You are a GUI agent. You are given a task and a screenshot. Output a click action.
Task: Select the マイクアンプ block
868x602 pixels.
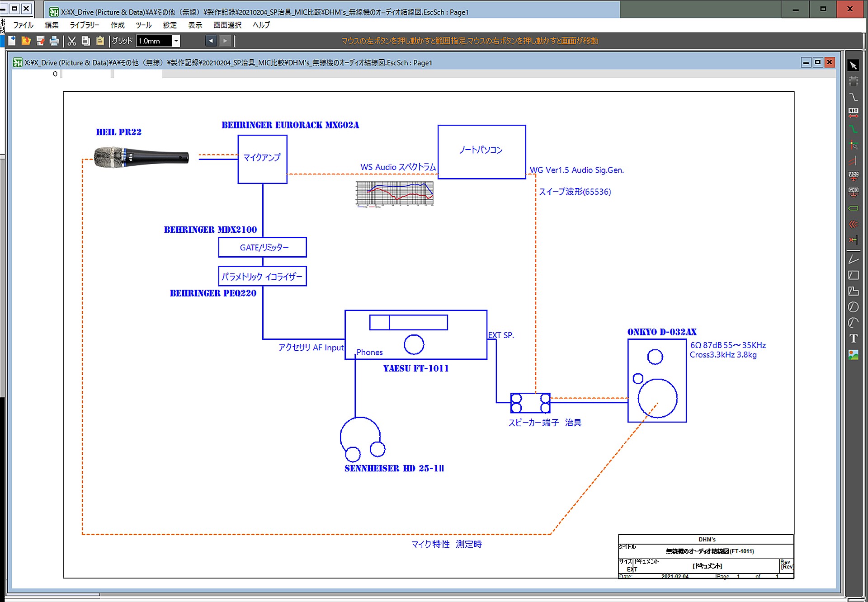point(262,159)
